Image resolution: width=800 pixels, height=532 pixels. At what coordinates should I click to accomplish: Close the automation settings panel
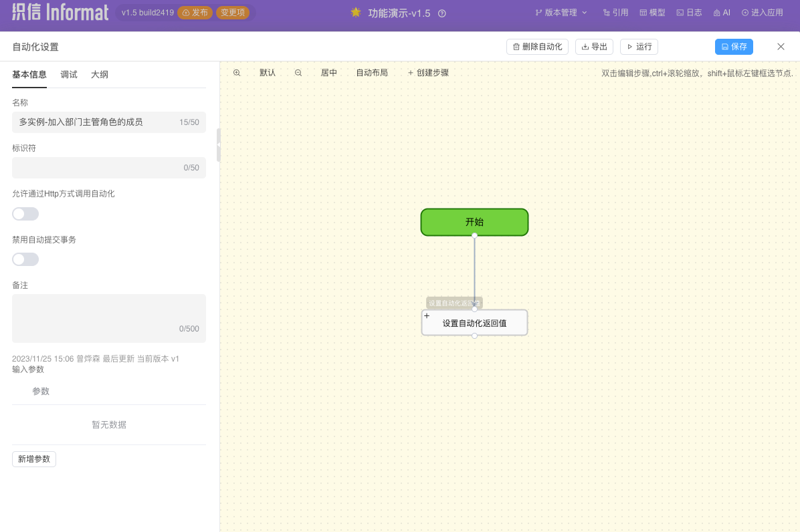pos(781,47)
